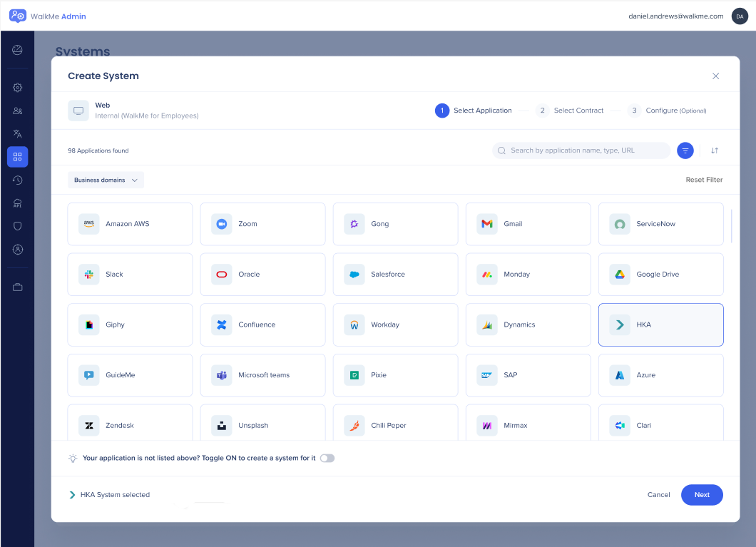Click the application search field
Screen dimensions: 756x547
tap(581, 150)
